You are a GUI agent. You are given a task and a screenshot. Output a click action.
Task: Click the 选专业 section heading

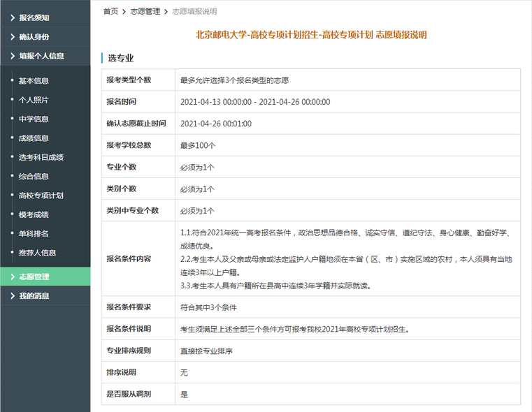click(x=120, y=58)
